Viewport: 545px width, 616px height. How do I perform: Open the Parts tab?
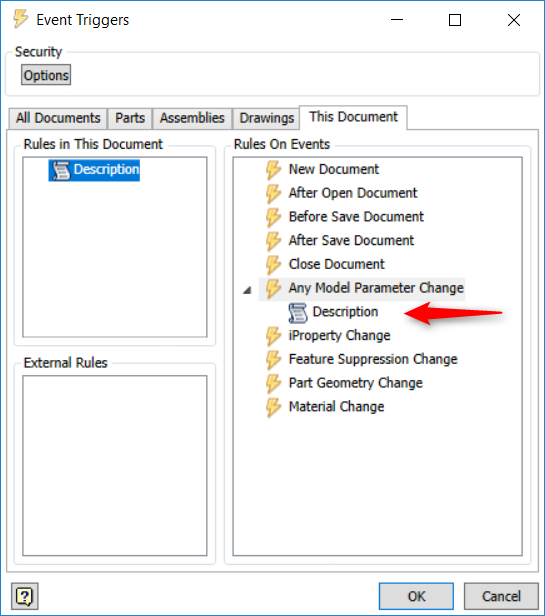[130, 118]
